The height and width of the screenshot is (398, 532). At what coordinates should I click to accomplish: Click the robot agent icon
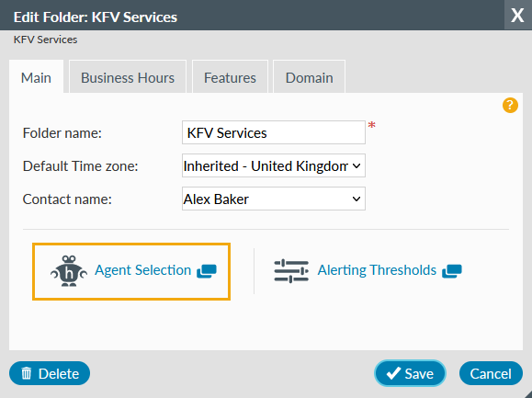69,271
